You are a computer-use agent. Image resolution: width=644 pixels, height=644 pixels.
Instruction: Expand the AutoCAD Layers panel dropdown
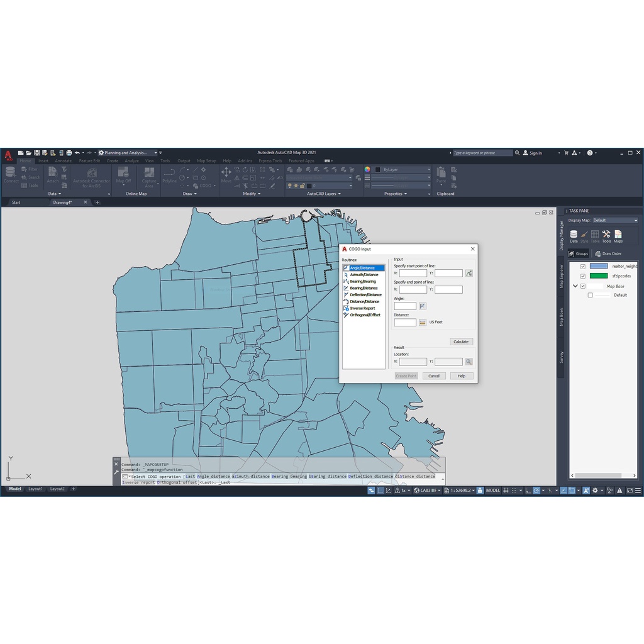(324, 194)
